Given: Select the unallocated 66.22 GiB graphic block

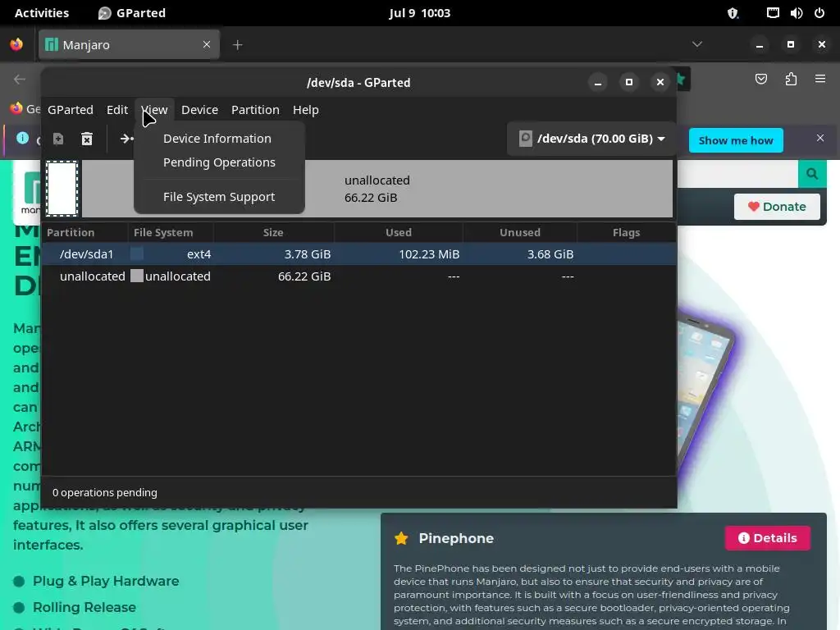Looking at the screenshot, I should point(377,189).
